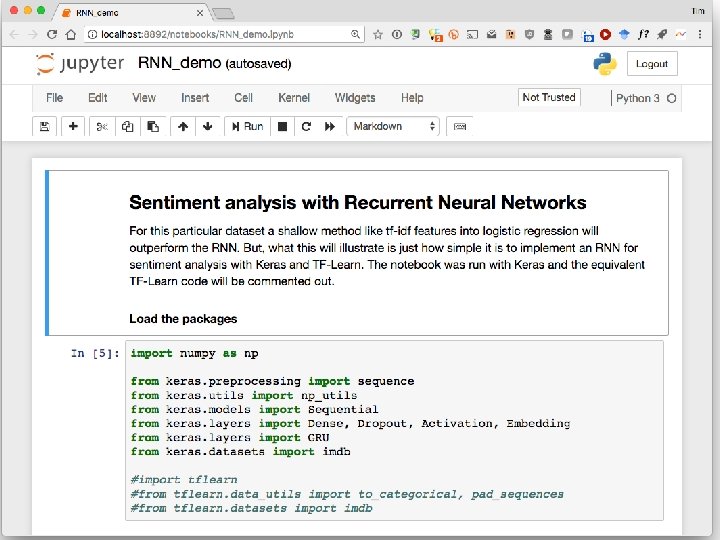Click the shield extension icon

(529, 34)
